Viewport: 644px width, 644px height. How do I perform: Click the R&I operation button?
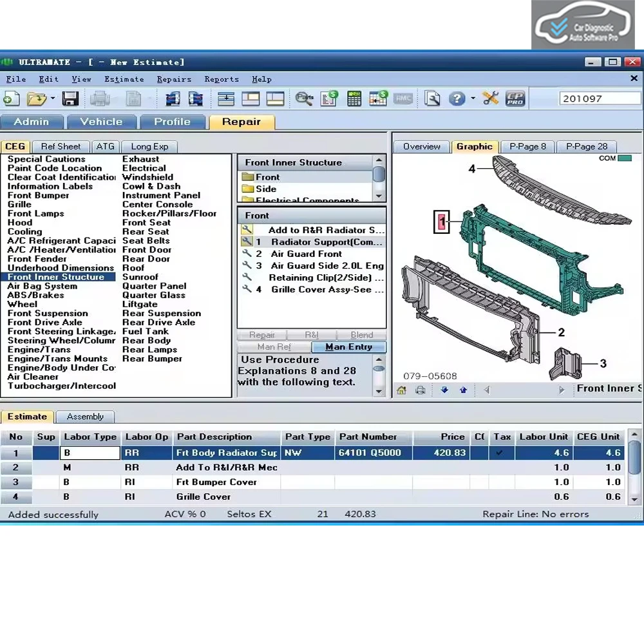pyautogui.click(x=312, y=335)
